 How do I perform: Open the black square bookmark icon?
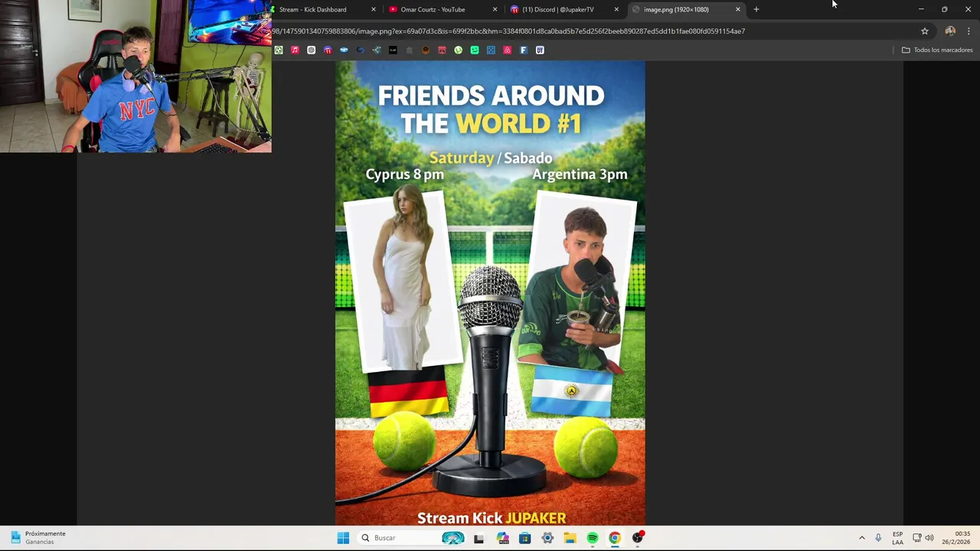[x=393, y=50]
